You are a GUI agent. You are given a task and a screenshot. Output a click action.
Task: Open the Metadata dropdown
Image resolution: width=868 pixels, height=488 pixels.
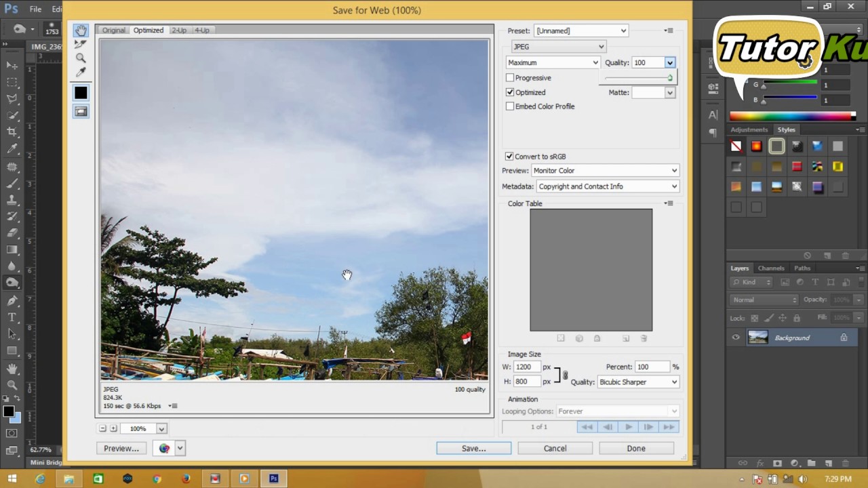[x=608, y=186]
